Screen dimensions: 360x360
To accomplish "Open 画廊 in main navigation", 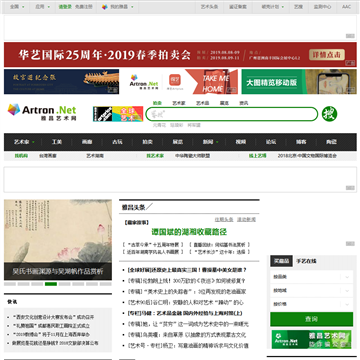I will [x=87, y=142].
